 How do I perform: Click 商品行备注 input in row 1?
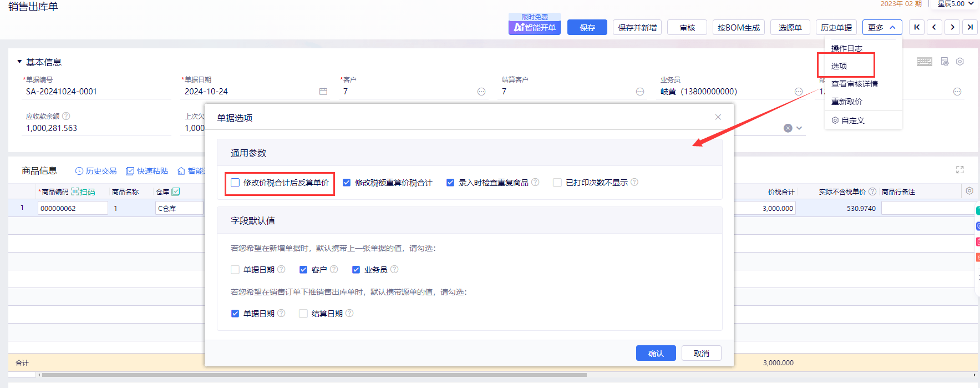click(x=928, y=208)
